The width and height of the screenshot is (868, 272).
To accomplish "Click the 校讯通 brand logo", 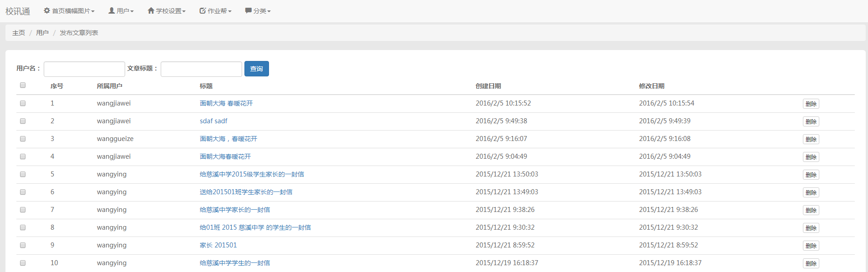I will [18, 11].
